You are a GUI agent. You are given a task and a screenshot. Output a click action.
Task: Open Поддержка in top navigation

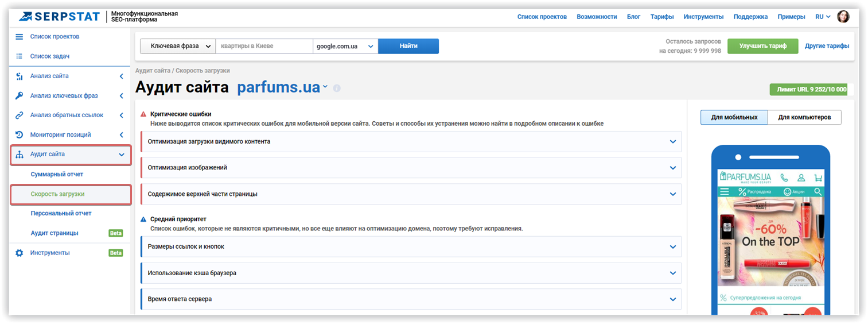[x=750, y=17]
